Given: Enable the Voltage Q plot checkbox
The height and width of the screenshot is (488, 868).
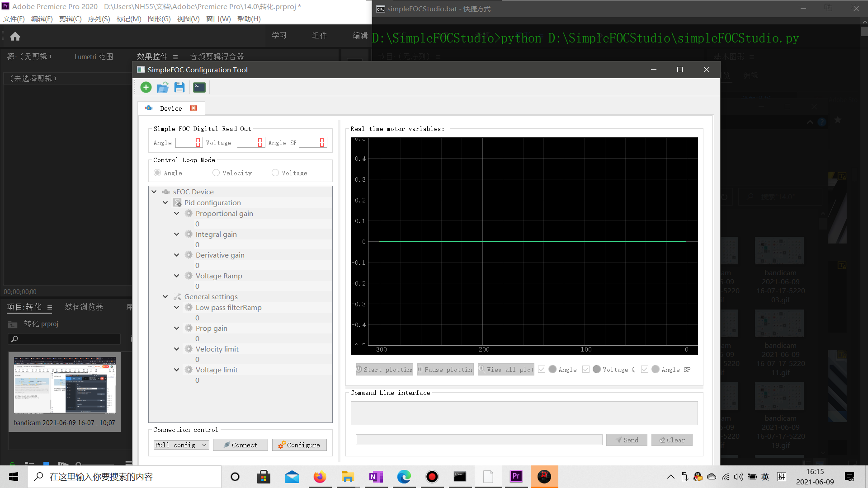Looking at the screenshot, I should point(585,369).
